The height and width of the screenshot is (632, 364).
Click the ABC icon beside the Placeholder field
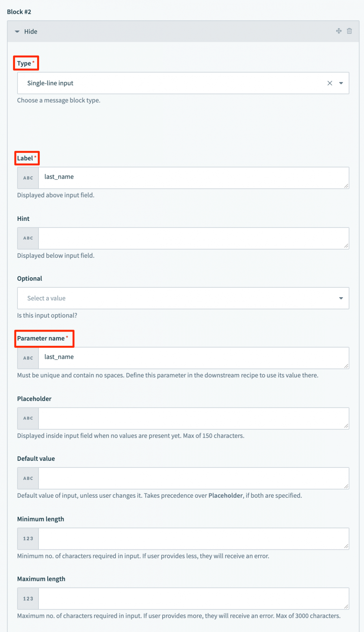28,418
